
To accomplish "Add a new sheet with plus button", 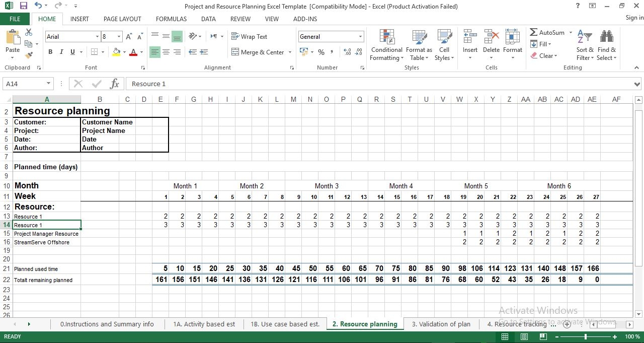I will 567,324.
